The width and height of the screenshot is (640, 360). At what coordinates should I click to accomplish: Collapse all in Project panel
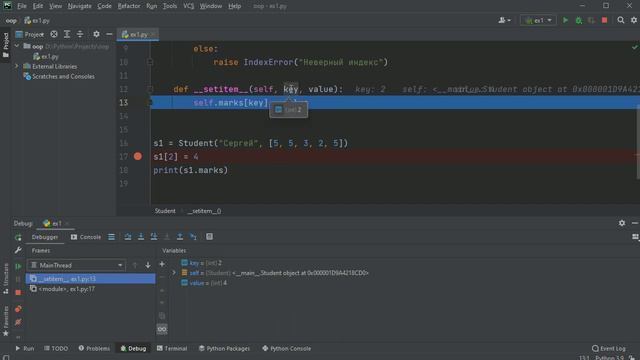tap(80, 34)
